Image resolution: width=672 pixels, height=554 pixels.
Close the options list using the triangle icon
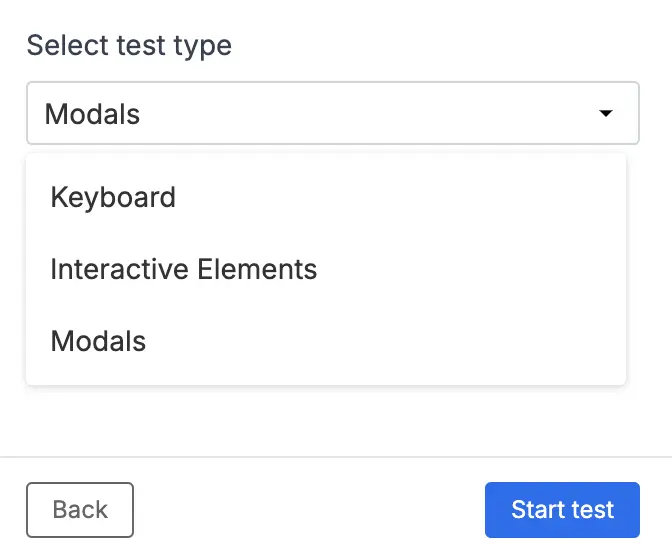[x=605, y=114]
